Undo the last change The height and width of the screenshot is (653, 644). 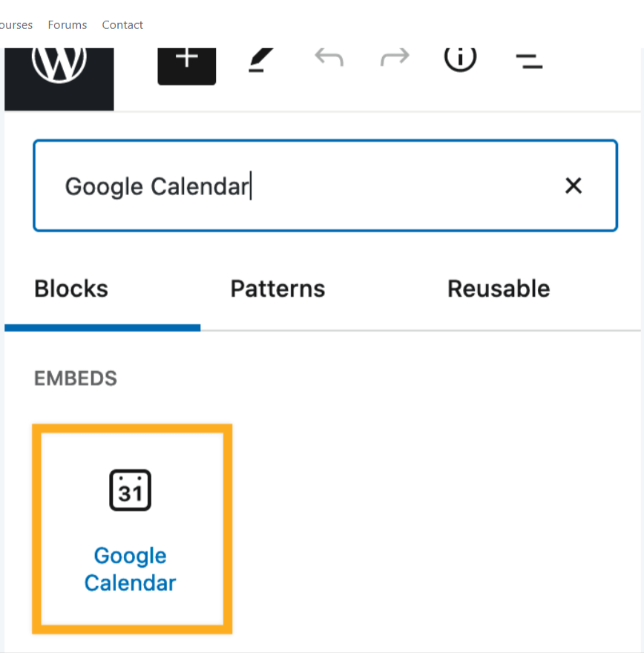coord(329,59)
